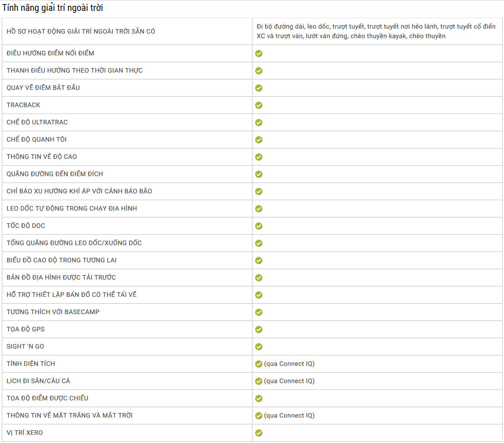The width and height of the screenshot is (504, 443).
Task: Select the checkmark for TỌA ĐỘ GPS
Action: pos(259,330)
